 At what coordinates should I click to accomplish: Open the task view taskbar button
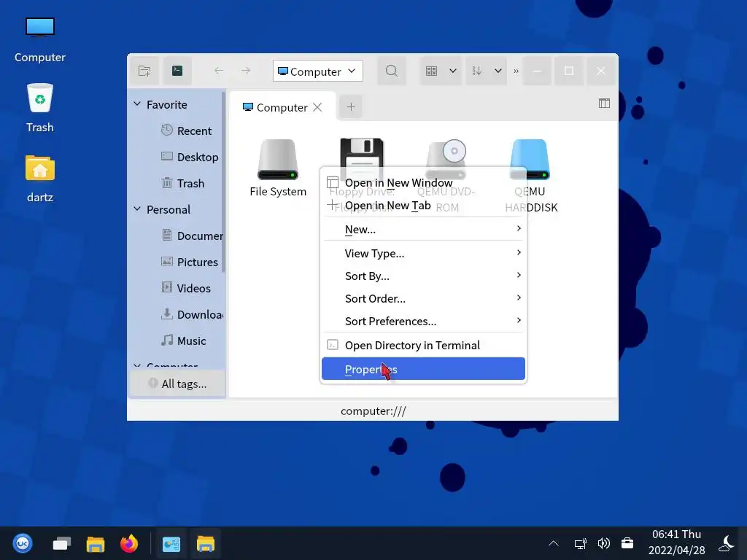(61, 543)
